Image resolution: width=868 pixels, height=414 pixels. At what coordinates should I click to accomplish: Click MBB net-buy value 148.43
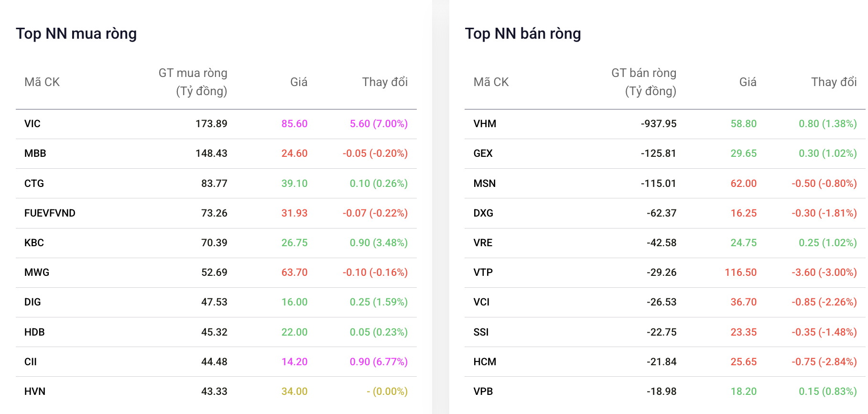(211, 153)
